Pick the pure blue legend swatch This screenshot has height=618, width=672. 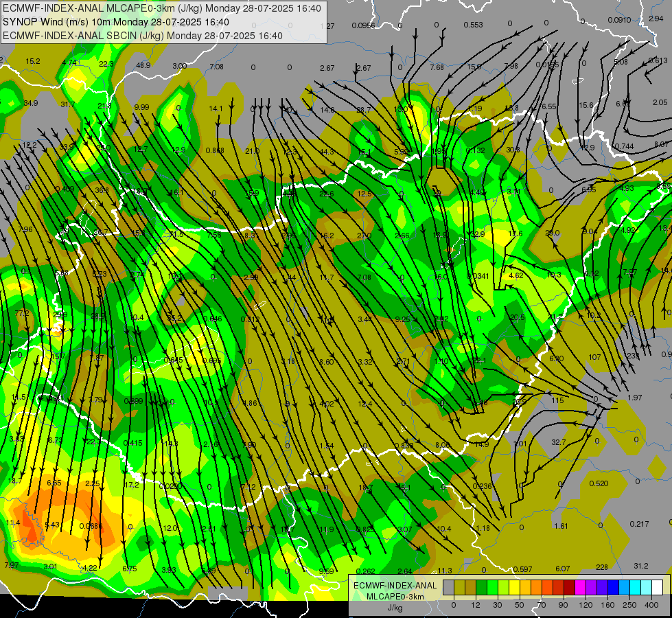tap(614, 587)
